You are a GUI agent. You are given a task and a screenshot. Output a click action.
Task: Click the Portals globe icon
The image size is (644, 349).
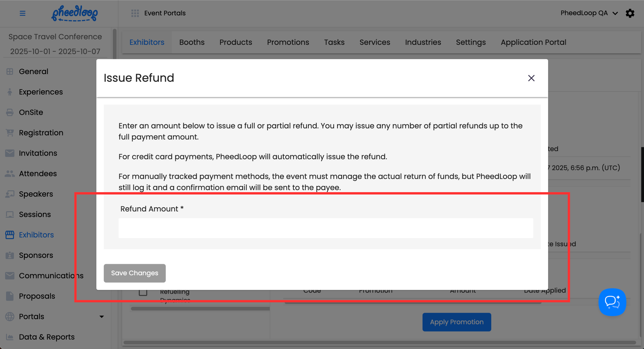[x=10, y=316]
